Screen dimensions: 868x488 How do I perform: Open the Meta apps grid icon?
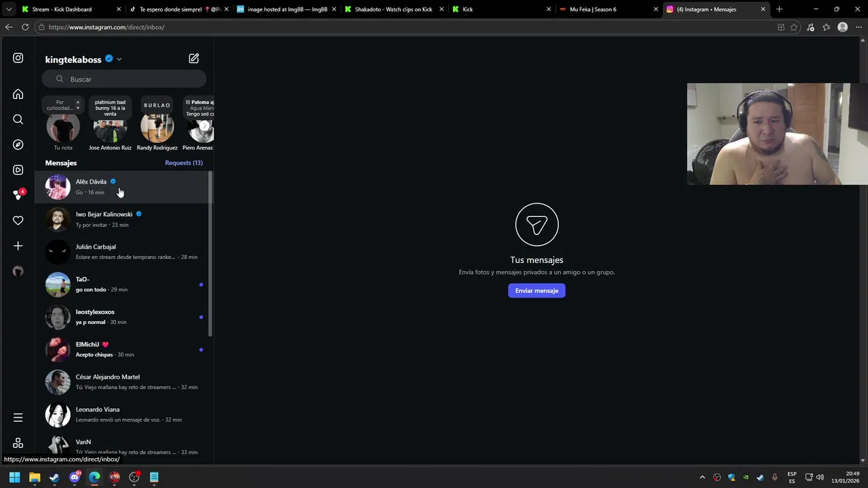coord(18,443)
